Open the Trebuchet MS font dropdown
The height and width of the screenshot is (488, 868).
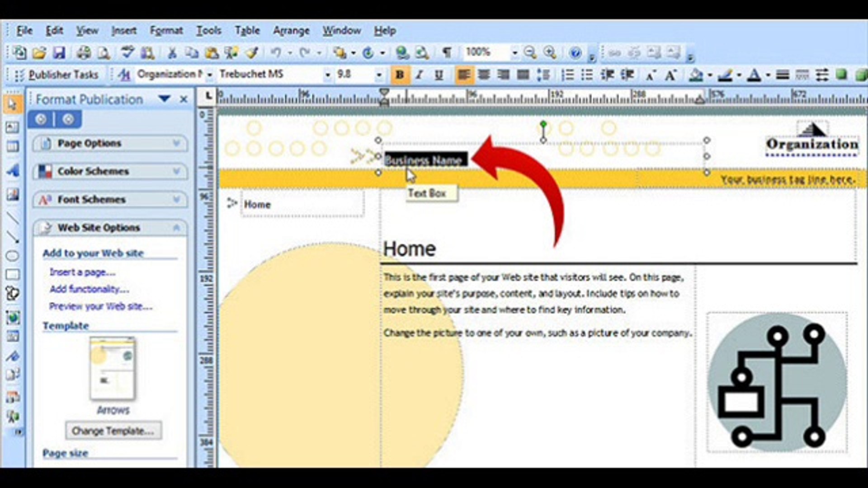[x=327, y=75]
